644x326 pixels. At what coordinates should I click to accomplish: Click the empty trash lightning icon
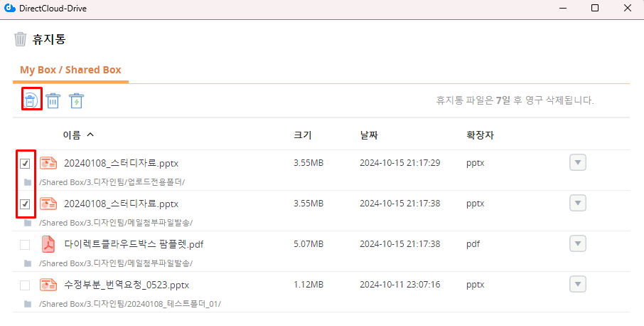pyautogui.click(x=77, y=101)
